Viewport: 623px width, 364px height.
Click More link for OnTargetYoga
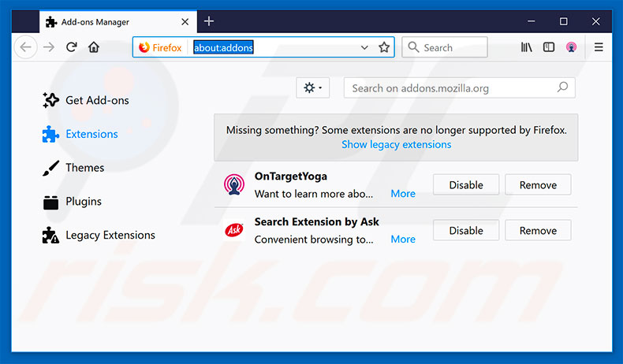coord(403,193)
